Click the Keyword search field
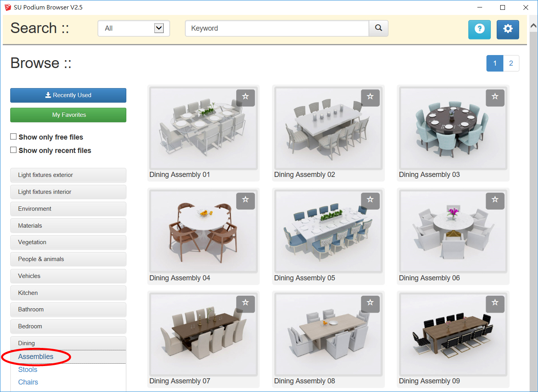 (277, 28)
